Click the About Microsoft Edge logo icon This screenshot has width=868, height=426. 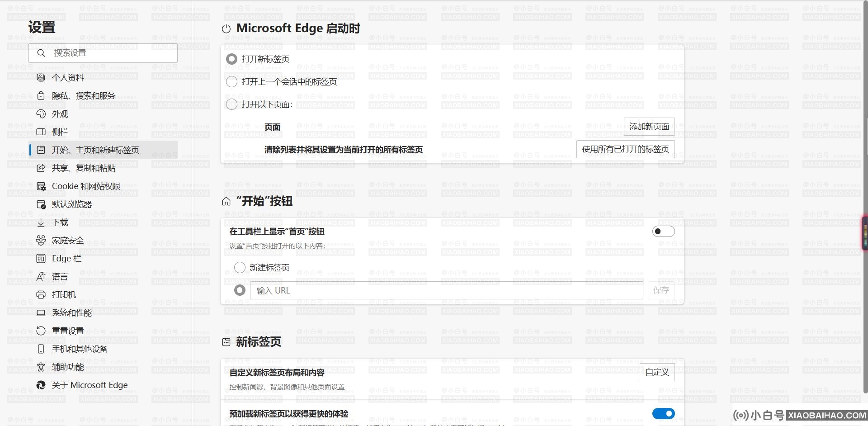pos(41,385)
